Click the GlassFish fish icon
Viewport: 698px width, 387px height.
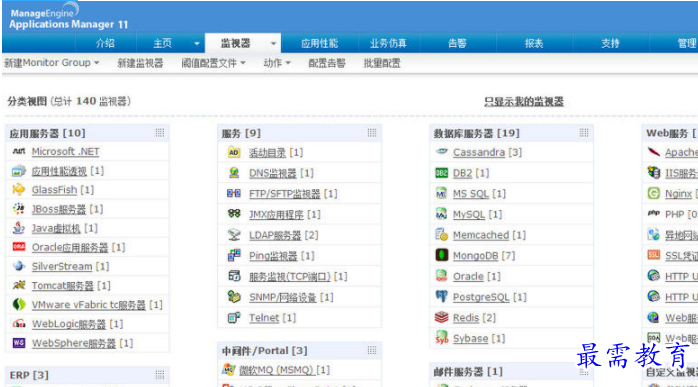coord(19,189)
